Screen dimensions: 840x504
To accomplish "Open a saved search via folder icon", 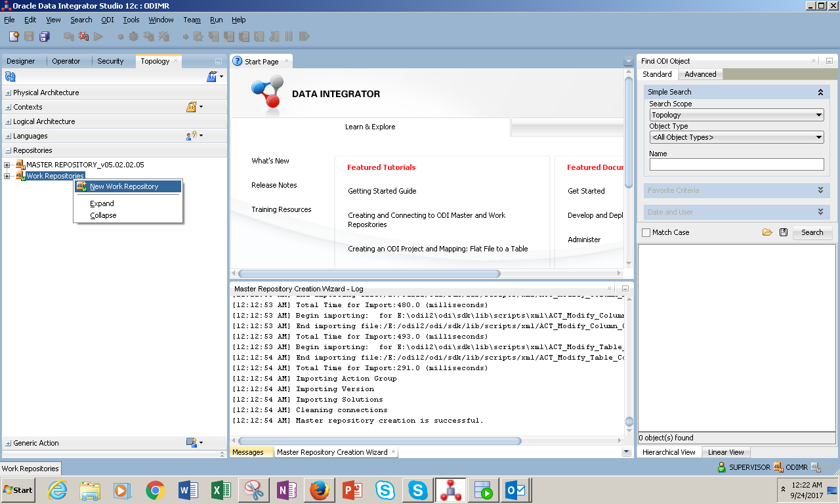I will pos(767,232).
